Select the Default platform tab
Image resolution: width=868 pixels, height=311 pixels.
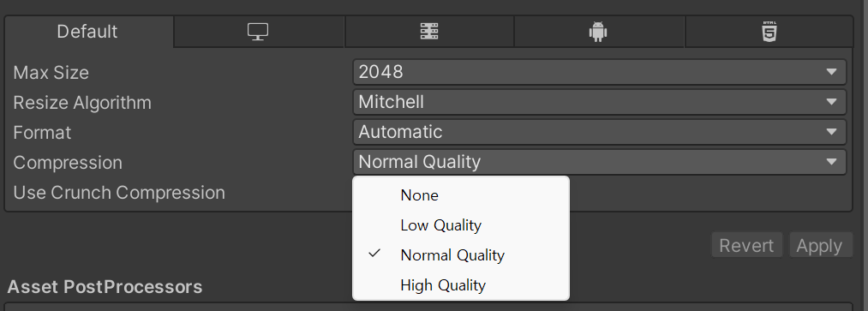tap(87, 32)
